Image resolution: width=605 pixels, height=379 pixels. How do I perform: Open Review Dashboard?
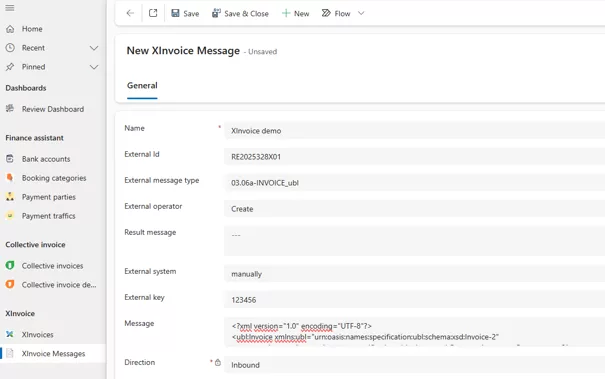tap(53, 109)
